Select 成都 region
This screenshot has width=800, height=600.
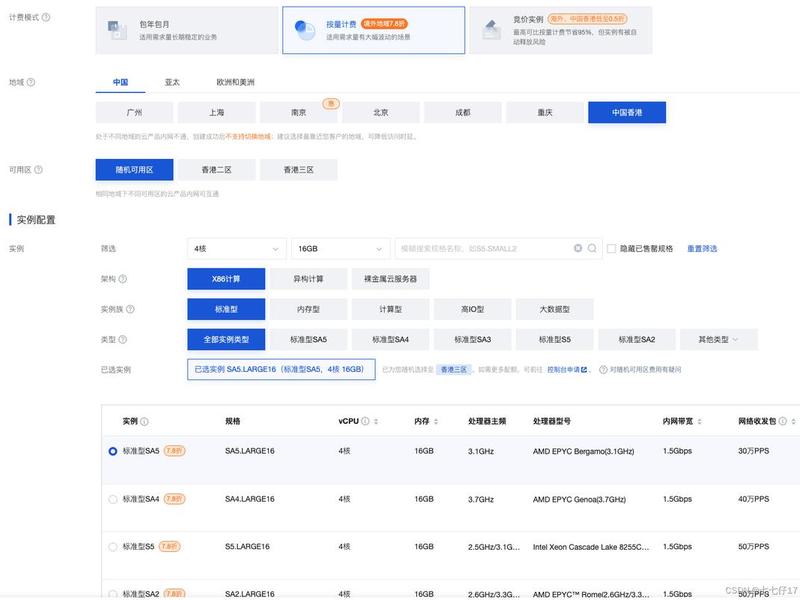coord(463,112)
